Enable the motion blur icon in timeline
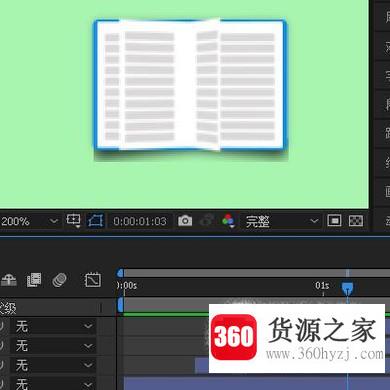390x390 pixels. (x=59, y=280)
